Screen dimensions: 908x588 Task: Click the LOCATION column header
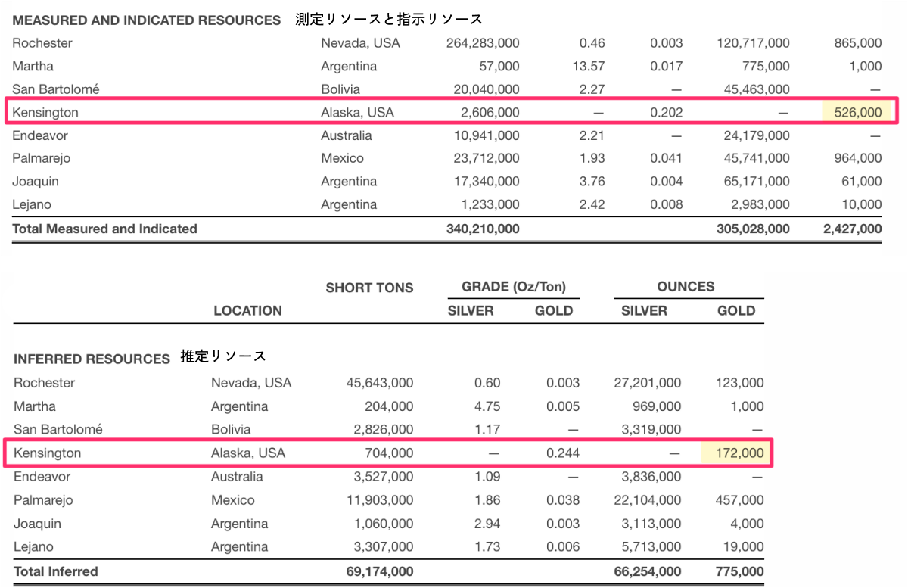pos(247,310)
